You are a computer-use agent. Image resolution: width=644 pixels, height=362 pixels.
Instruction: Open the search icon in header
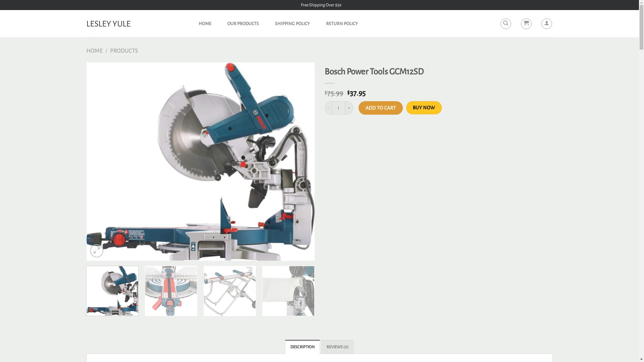pos(505,24)
